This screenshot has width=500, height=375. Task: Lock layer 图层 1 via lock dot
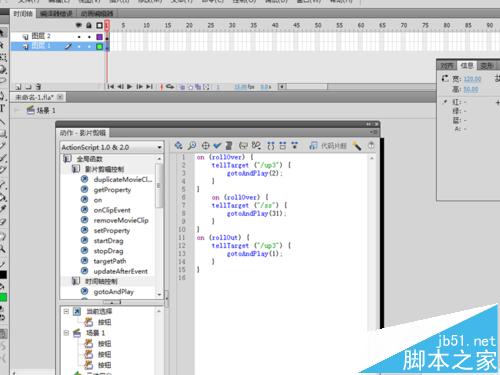(89, 47)
